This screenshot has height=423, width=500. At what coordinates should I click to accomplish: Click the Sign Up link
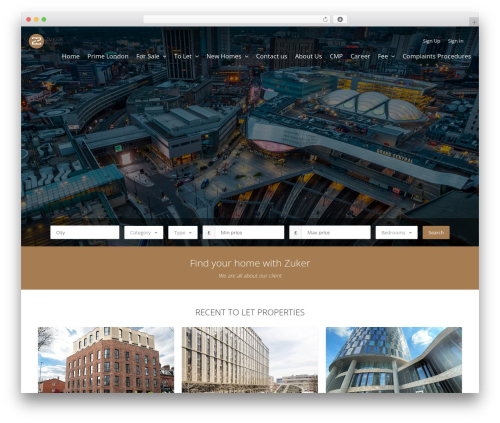pos(431,41)
